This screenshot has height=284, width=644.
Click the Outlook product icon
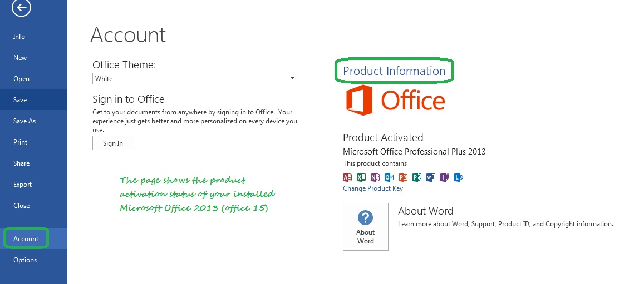point(389,177)
